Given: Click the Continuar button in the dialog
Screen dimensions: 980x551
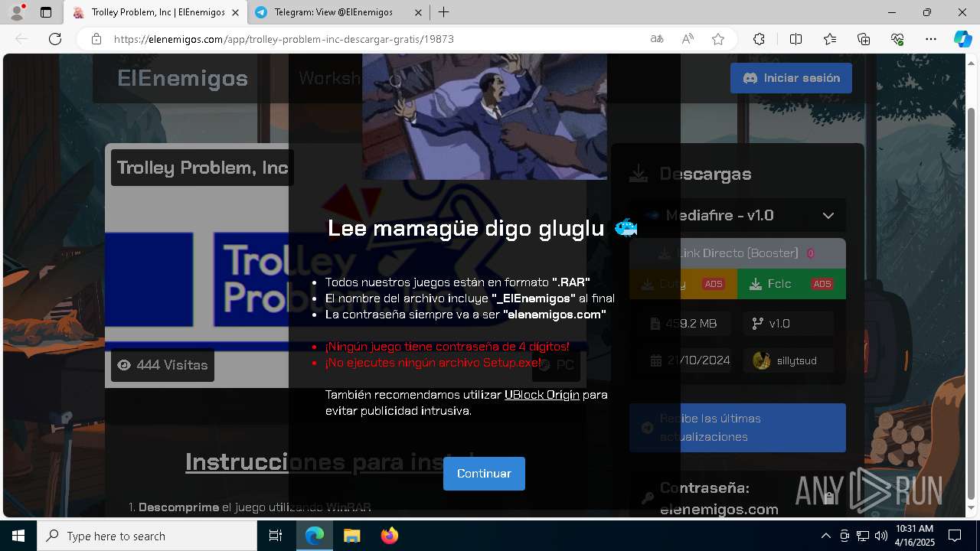Looking at the screenshot, I should click(x=484, y=474).
